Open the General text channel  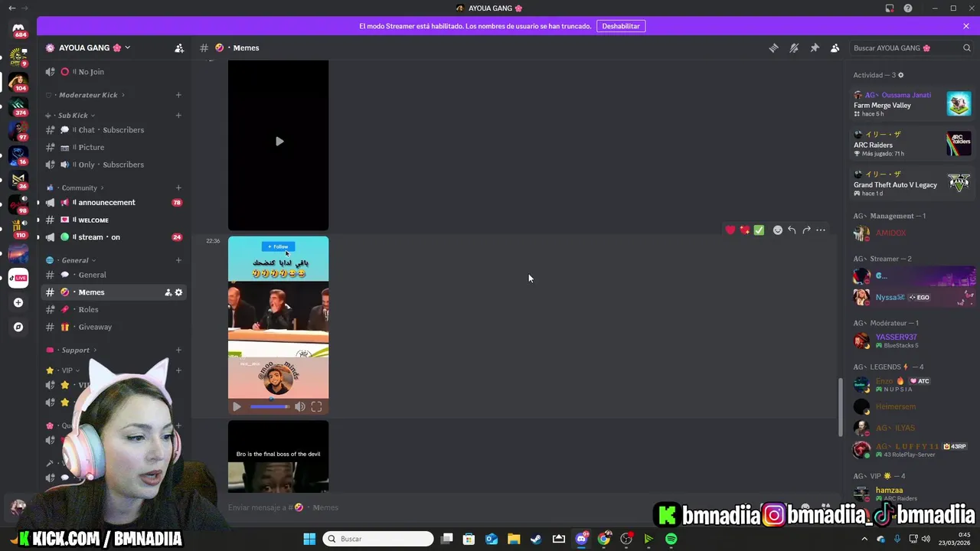click(113, 275)
